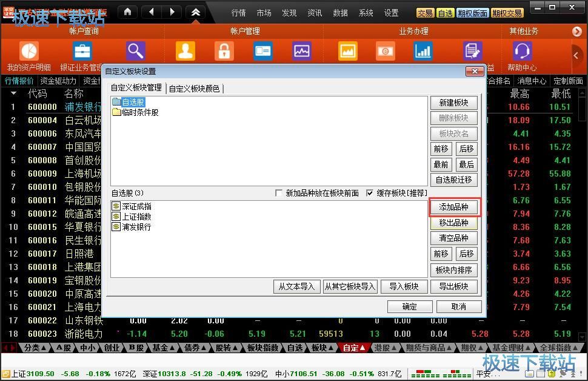Viewport: 588px width, 381px height.
Task: Click the briefcase 银证业务管理 icon
Action: click(x=82, y=52)
